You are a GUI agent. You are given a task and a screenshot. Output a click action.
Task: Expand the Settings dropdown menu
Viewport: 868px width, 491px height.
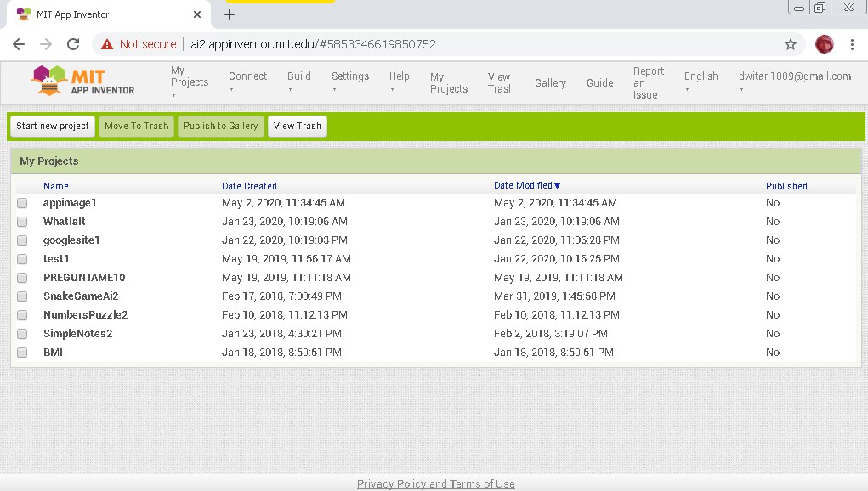click(350, 81)
